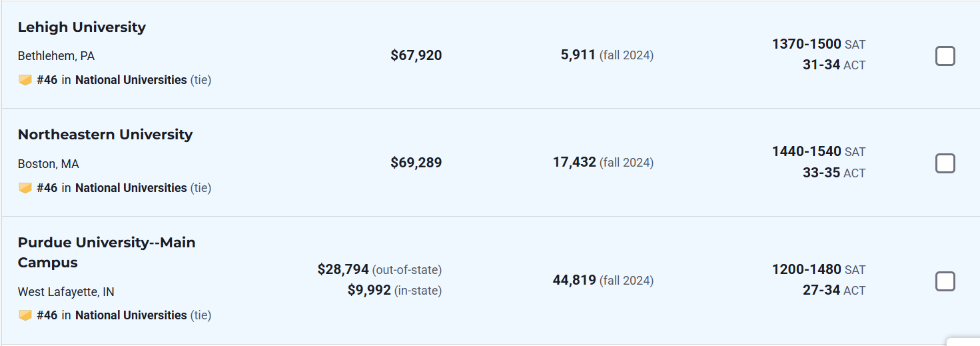This screenshot has width=980, height=346.
Task: Click Northeastern's 17,432 enrollment value
Action: pos(574,162)
